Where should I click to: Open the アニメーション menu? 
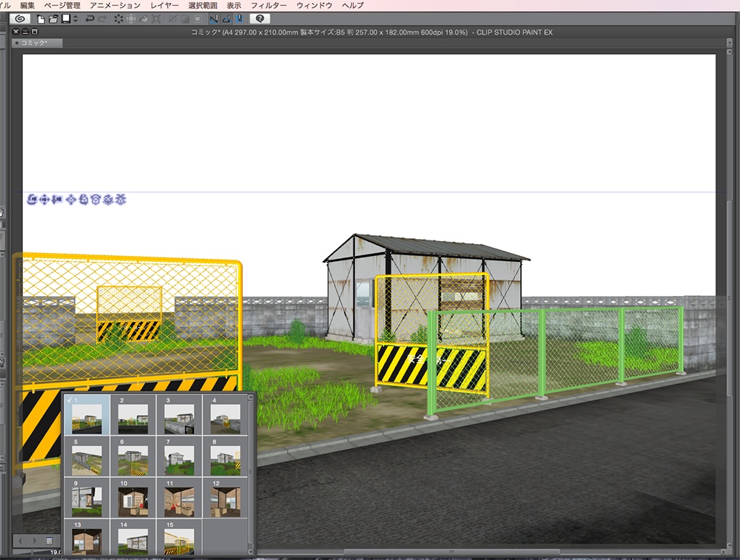(x=115, y=5)
